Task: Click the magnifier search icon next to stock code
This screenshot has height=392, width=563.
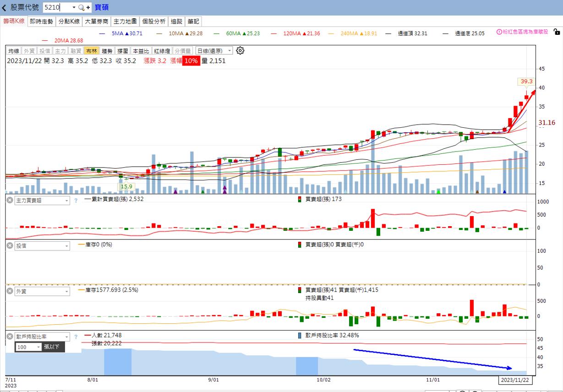Action: point(81,8)
